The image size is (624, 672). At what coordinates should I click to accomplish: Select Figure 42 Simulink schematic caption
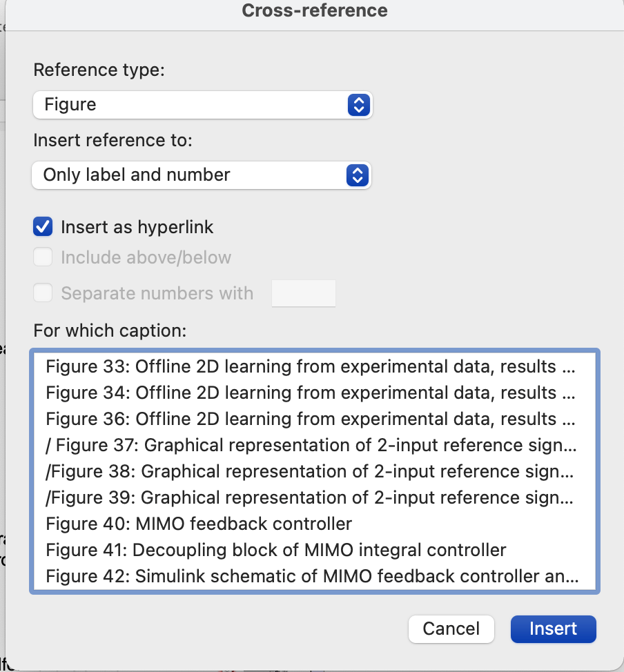tap(314, 576)
